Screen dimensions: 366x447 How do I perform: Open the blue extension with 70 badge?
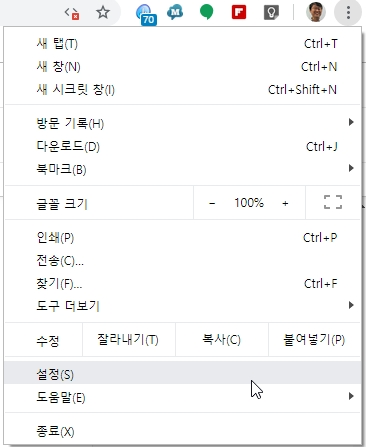(146, 15)
